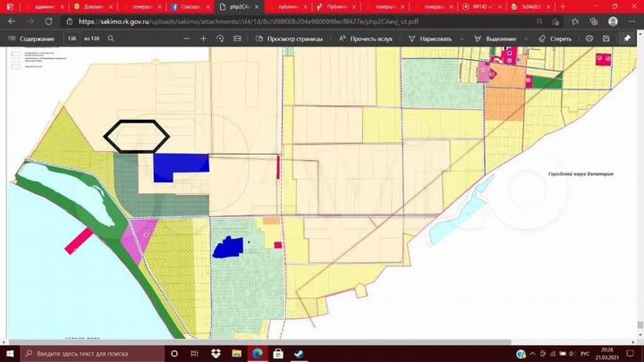Viewport: 644px width, 362px height.
Task: Select the Выделение highlight tool
Action: coord(495,38)
